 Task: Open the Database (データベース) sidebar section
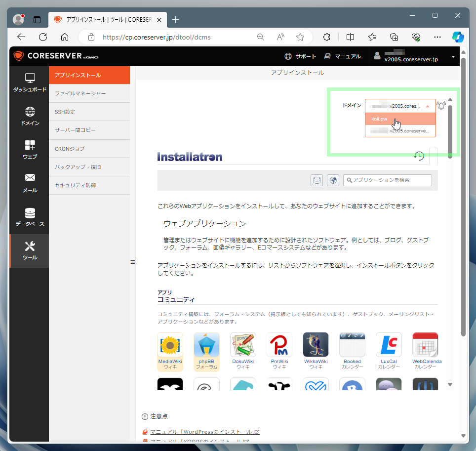tap(30, 217)
